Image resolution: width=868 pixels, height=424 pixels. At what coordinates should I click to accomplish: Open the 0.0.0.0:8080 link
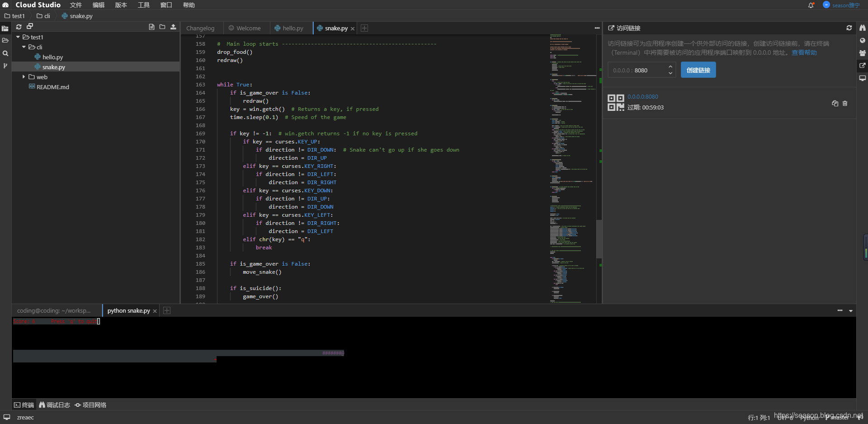[643, 97]
